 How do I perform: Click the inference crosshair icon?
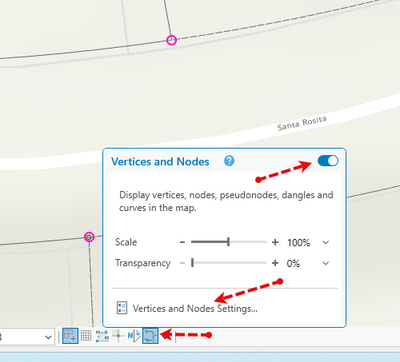pyautogui.click(x=118, y=336)
